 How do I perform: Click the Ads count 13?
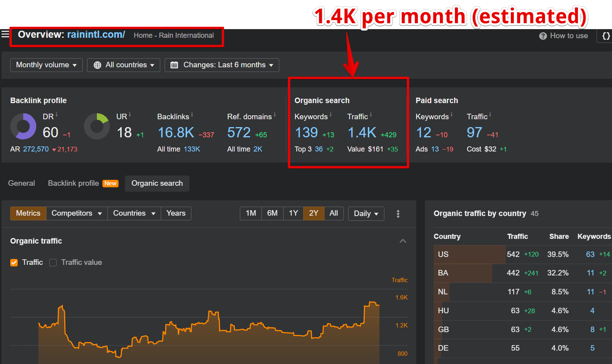click(x=435, y=149)
